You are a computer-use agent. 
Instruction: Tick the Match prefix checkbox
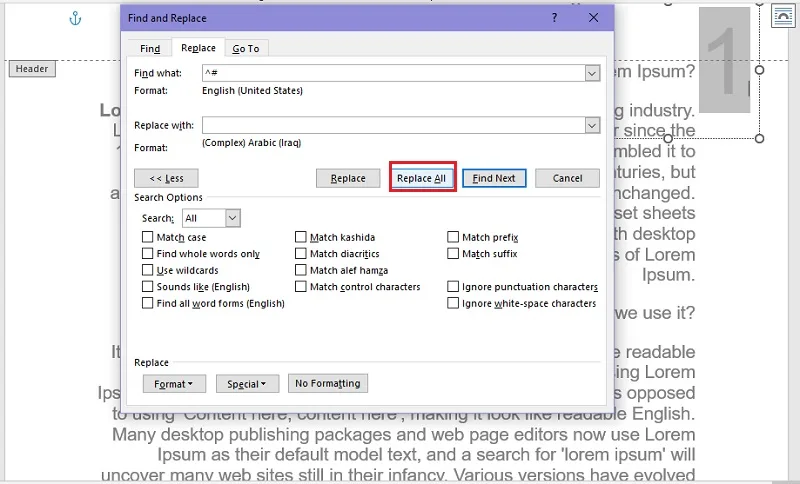[453, 237]
